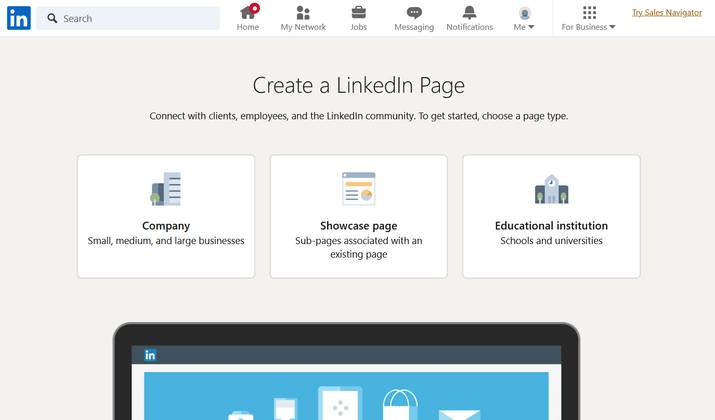
Task: Click the 'Create a LinkedIn Page' heading
Action: (359, 85)
